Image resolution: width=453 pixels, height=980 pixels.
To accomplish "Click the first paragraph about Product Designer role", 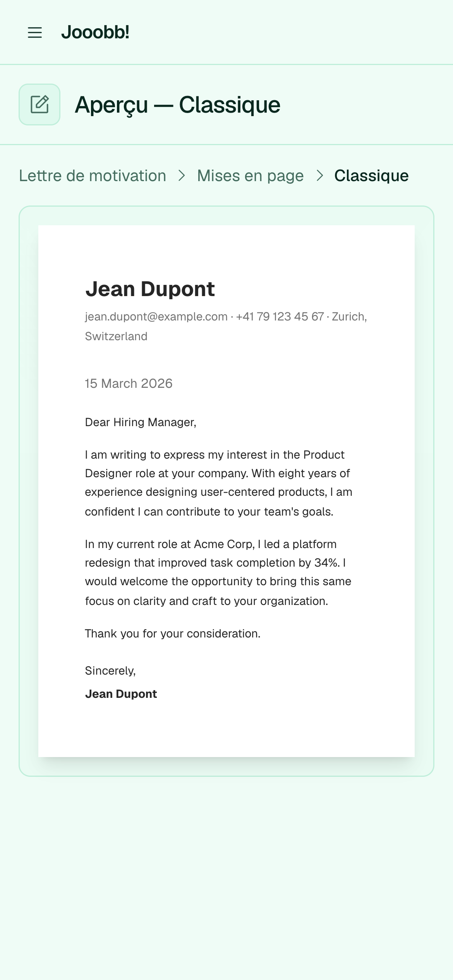I will click(219, 483).
